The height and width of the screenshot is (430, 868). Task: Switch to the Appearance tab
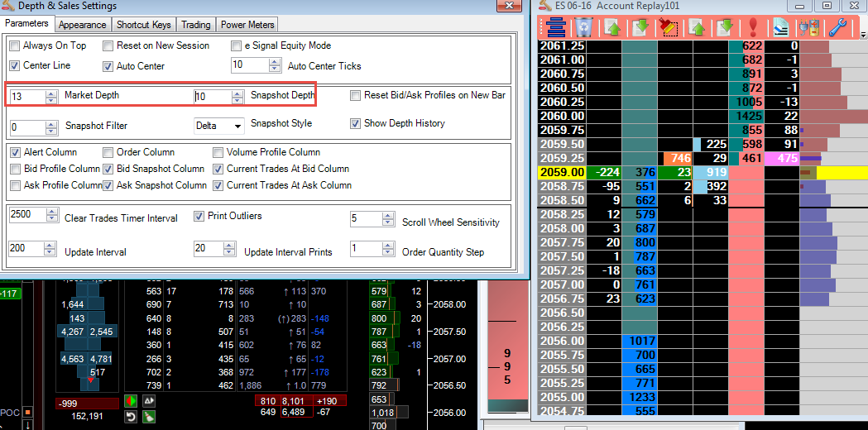tap(83, 25)
